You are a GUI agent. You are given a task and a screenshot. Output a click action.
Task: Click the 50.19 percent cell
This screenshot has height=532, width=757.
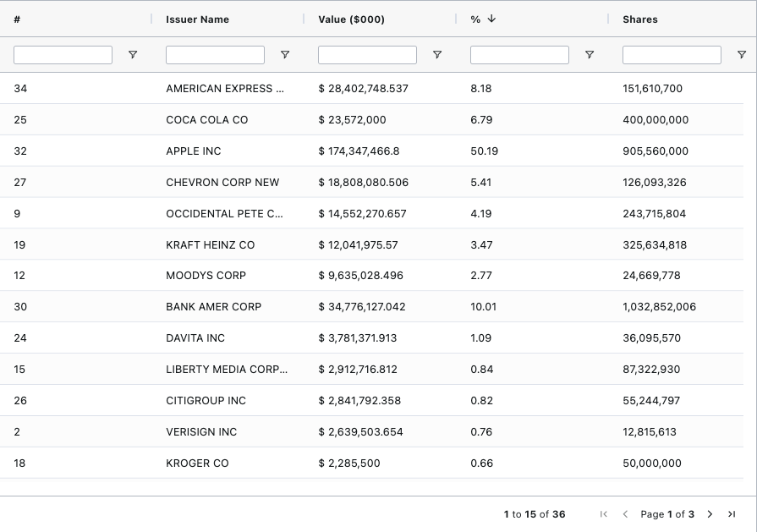pyautogui.click(x=485, y=151)
